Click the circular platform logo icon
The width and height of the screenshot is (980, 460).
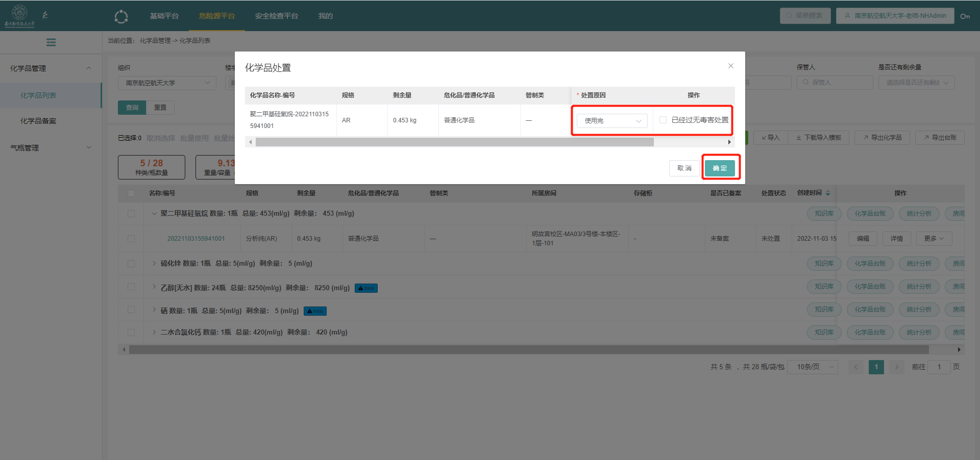coord(121,16)
